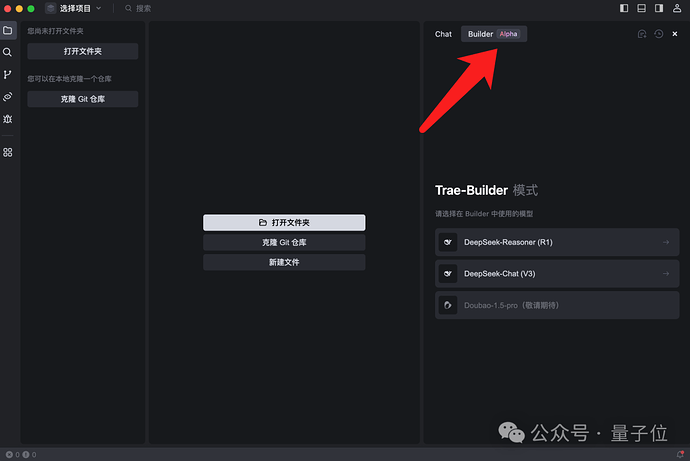Open the Extensions grid icon in sidebar
The width and height of the screenshot is (690, 461).
click(x=7, y=152)
